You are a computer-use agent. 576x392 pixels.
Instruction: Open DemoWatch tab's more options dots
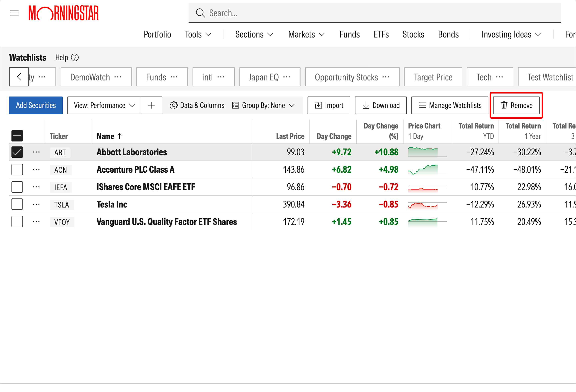pyautogui.click(x=118, y=77)
